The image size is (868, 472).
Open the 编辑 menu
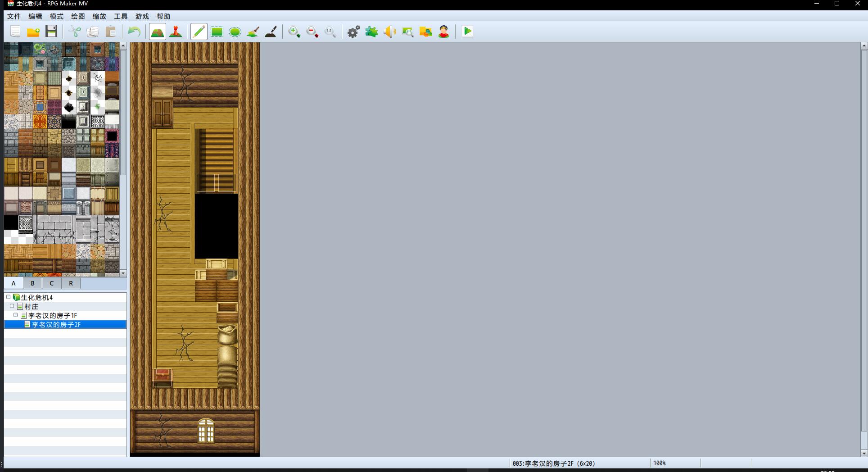click(35, 16)
